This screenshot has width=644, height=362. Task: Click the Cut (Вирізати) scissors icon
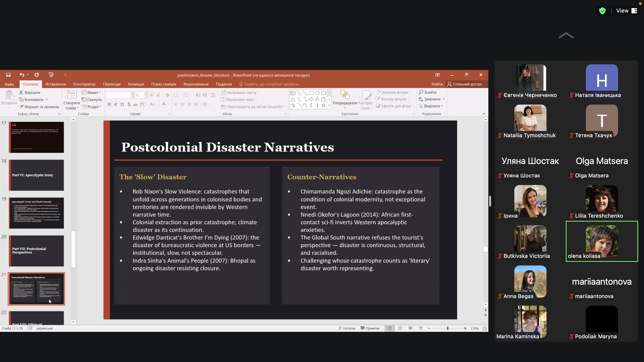(x=21, y=93)
